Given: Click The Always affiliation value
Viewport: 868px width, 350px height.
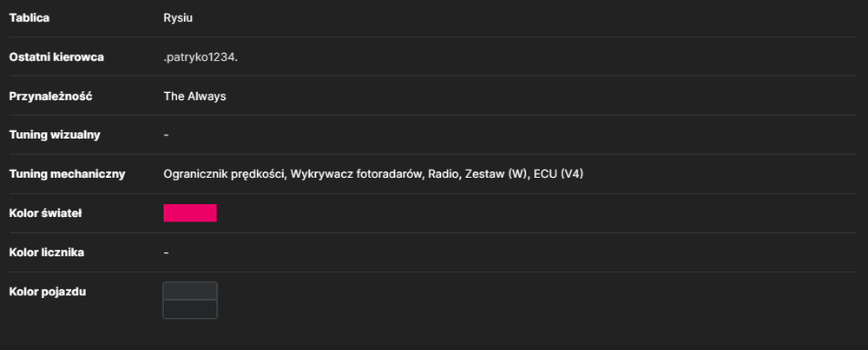Looking at the screenshot, I should (x=194, y=96).
